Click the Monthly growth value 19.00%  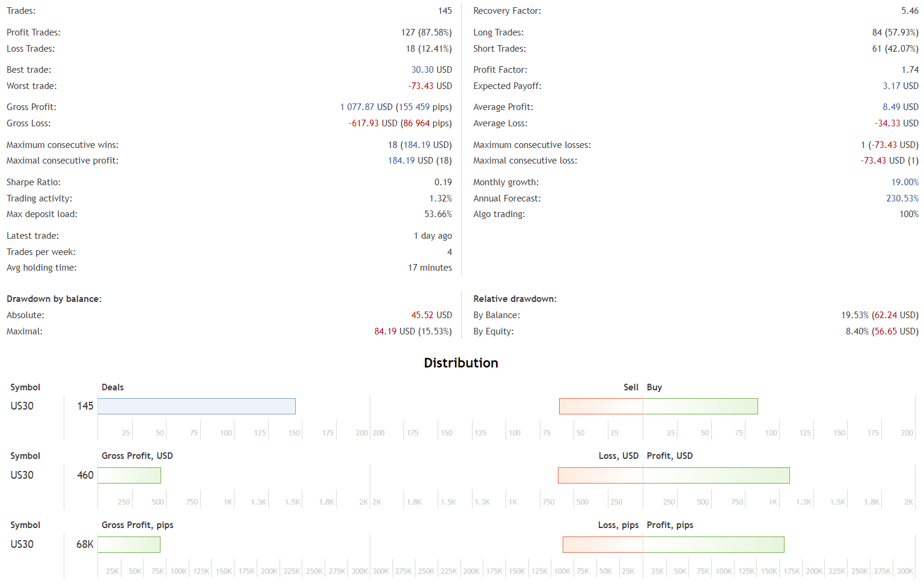coord(904,182)
